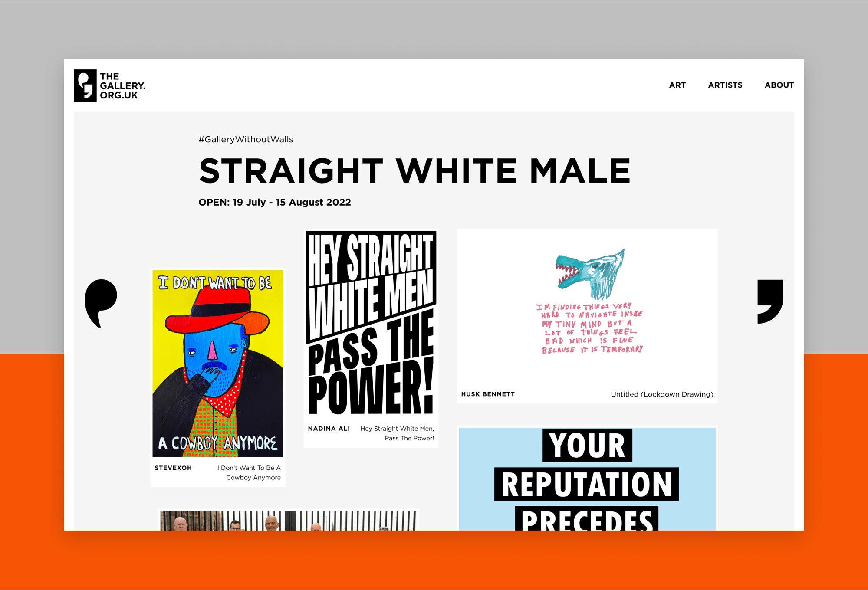The image size is (868, 590).
Task: Click THE GALLERY.ORG.UK logo text
Action: [x=122, y=86]
